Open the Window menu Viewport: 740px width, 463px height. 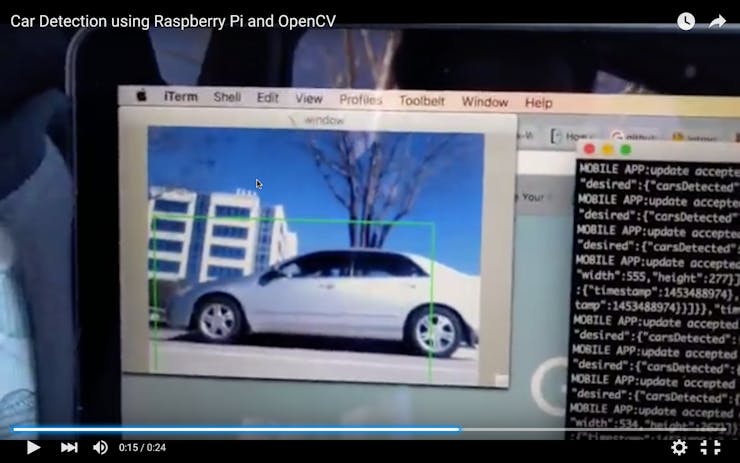point(485,101)
